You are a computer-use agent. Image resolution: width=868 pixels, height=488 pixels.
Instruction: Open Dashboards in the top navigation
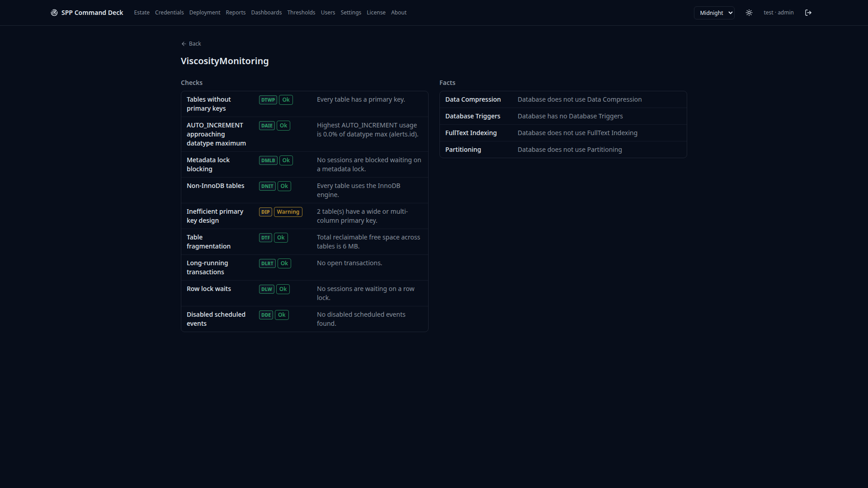coord(266,13)
